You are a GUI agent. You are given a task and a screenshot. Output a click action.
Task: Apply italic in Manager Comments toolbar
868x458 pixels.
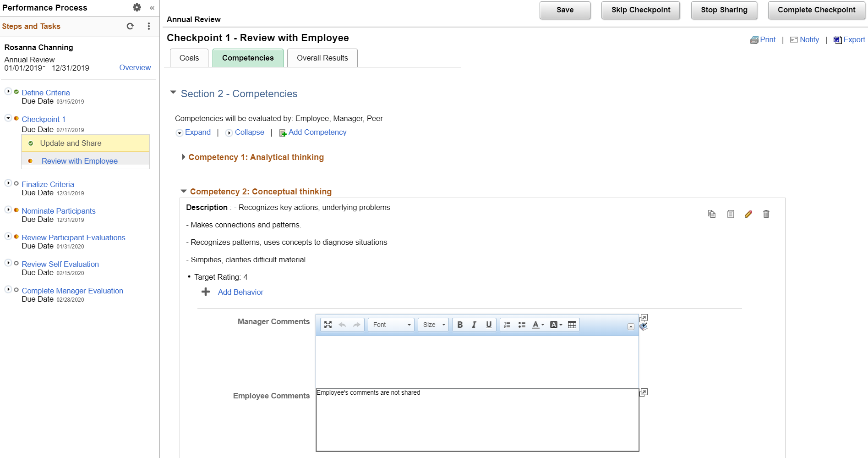click(474, 325)
